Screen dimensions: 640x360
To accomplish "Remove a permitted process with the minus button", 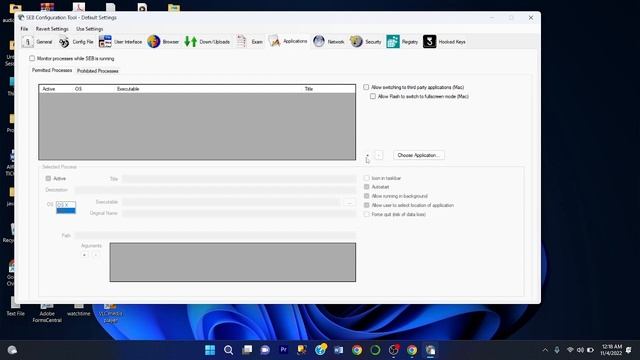I will (x=379, y=155).
